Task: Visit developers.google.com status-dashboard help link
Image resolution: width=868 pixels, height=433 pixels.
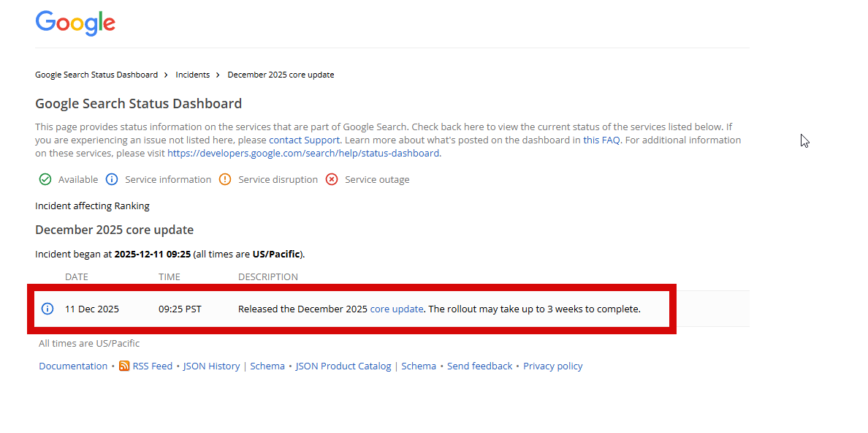Action: (x=304, y=153)
